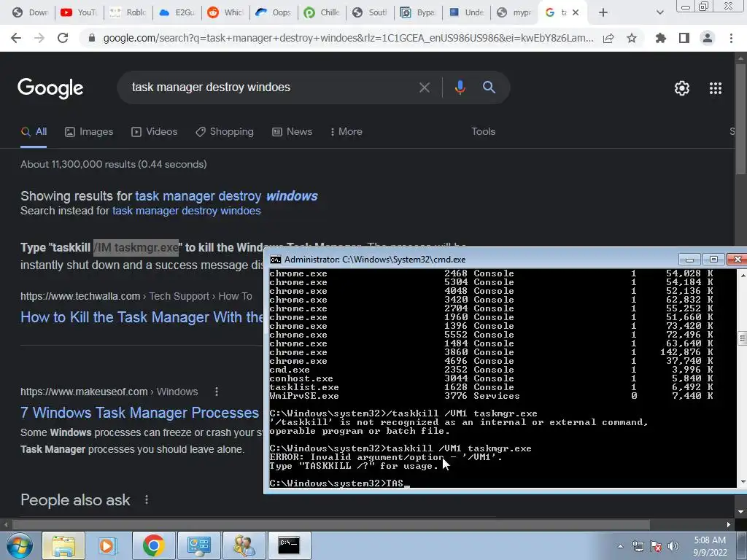Switch to the Bypa tab
Image resolution: width=747 pixels, height=560 pixels.
click(418, 13)
